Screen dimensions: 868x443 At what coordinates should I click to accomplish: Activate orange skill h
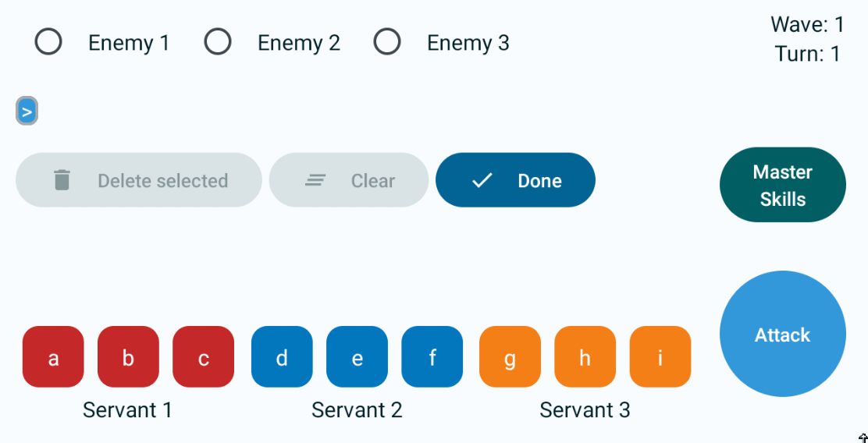click(585, 356)
